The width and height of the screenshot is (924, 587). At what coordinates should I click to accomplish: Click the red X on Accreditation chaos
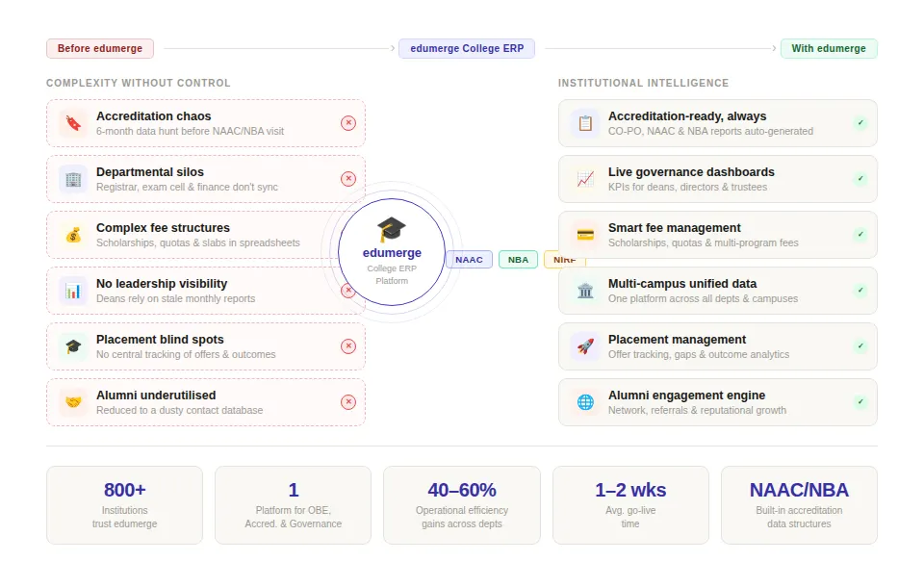click(348, 122)
